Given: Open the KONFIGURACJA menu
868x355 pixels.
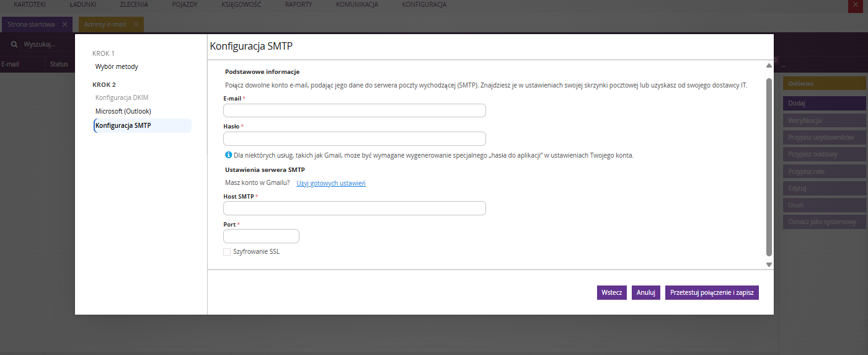Looking at the screenshot, I should (x=425, y=4).
